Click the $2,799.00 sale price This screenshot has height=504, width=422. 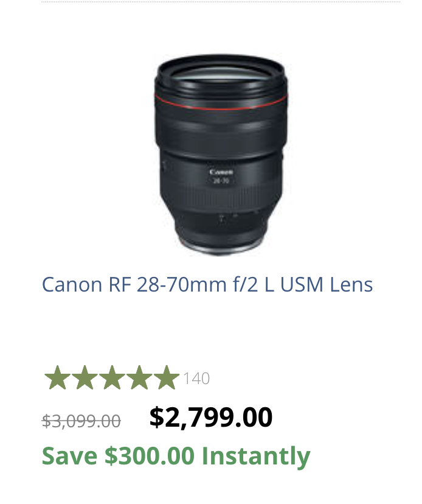pyautogui.click(x=211, y=417)
